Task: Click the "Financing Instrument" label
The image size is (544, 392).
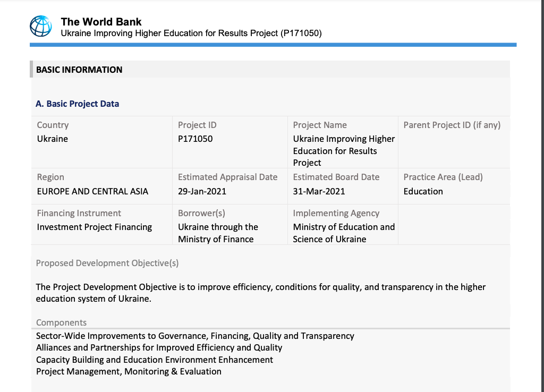Action: pyautogui.click(x=79, y=214)
